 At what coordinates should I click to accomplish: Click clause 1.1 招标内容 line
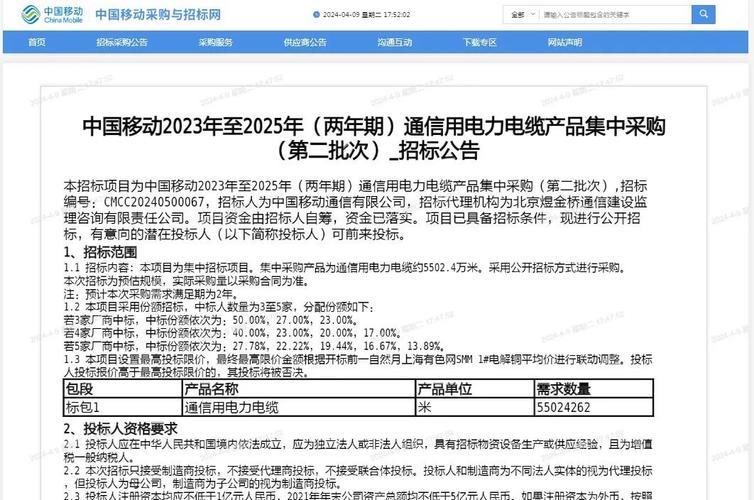tap(345, 268)
